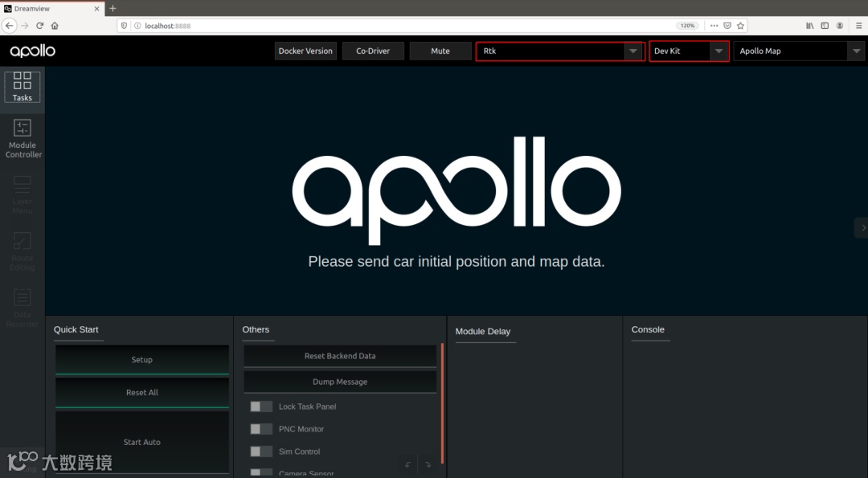Click the Setup quick start button
This screenshot has height=478, width=868.
tap(141, 360)
